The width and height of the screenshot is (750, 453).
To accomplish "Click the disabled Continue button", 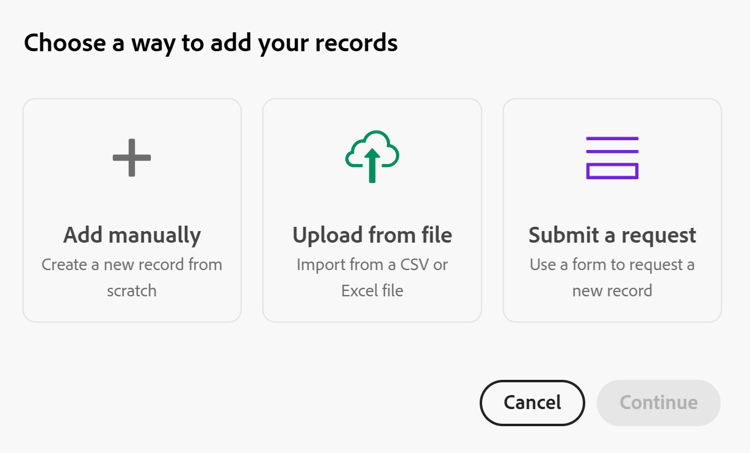I will click(659, 403).
